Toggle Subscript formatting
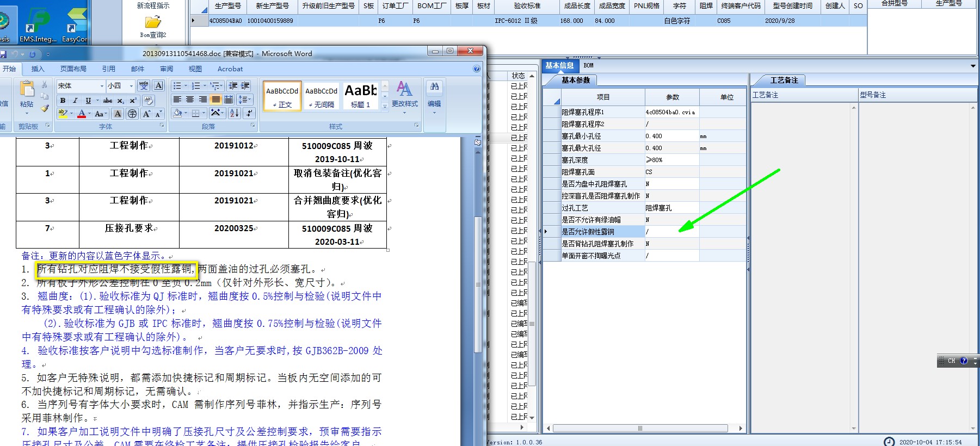Image resolution: width=980 pixels, height=446 pixels. point(121,100)
